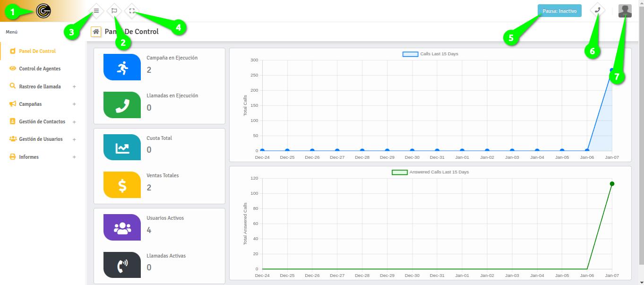Toggle fullscreen mode icon
The width and height of the screenshot is (644, 285).
tap(132, 10)
